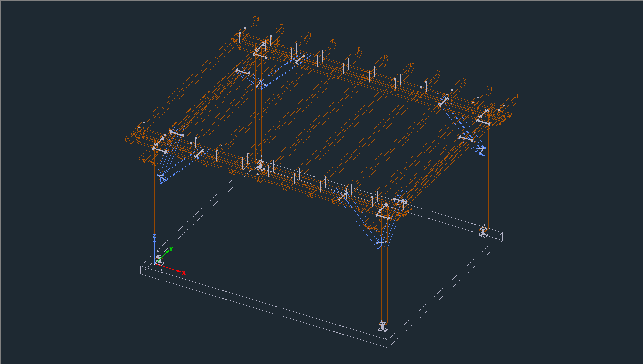Click the blue Z axis label
The width and height of the screenshot is (643, 364).
[x=154, y=236]
